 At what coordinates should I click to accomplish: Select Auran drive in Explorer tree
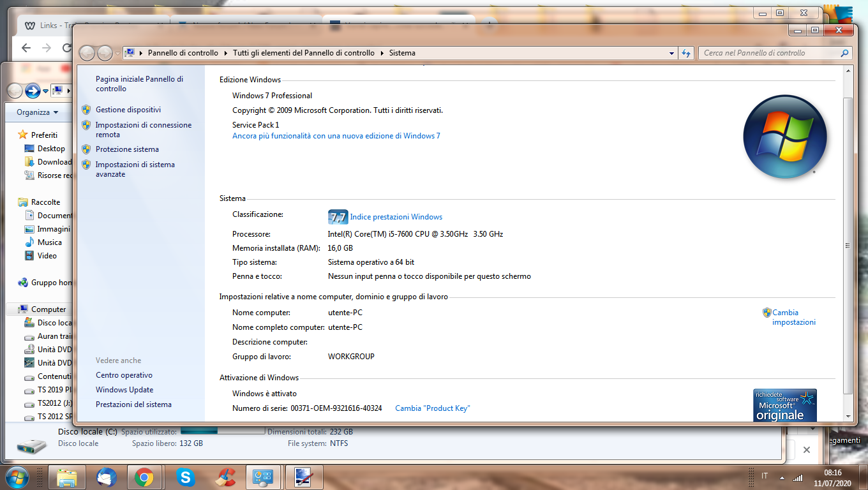coord(49,336)
